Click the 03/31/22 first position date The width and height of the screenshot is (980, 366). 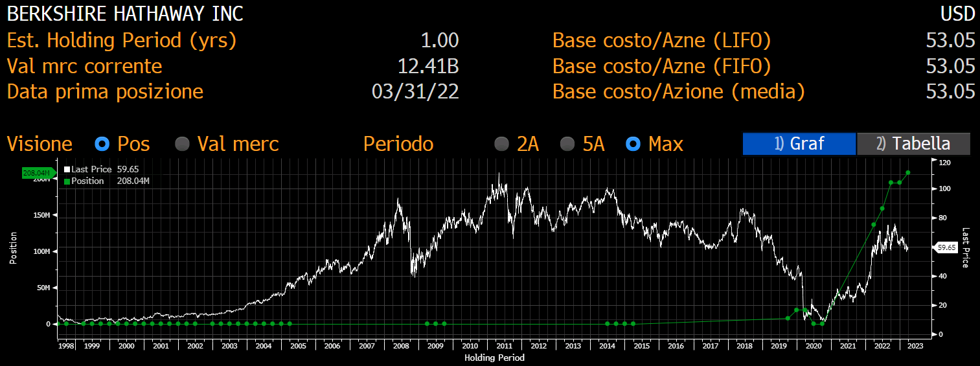415,91
